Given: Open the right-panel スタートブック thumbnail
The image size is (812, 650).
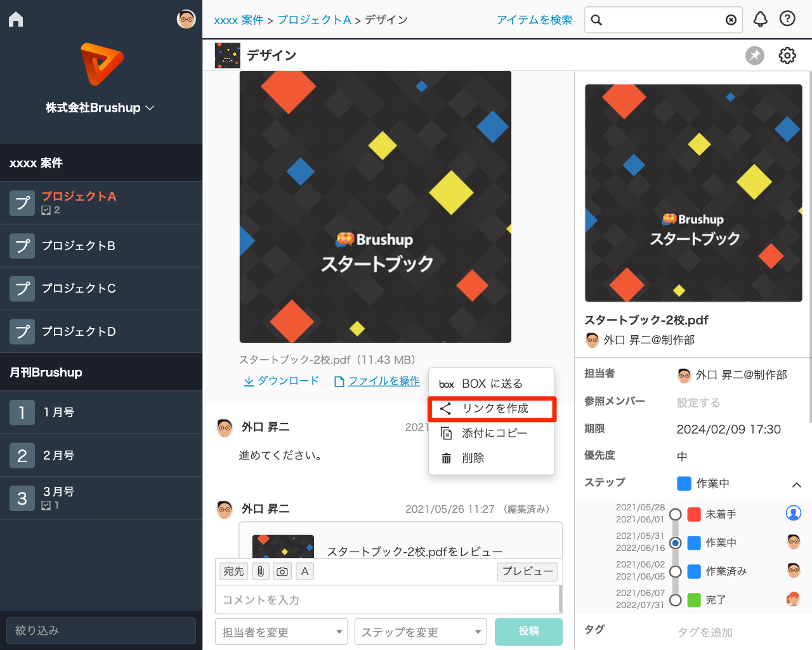Looking at the screenshot, I should [693, 193].
